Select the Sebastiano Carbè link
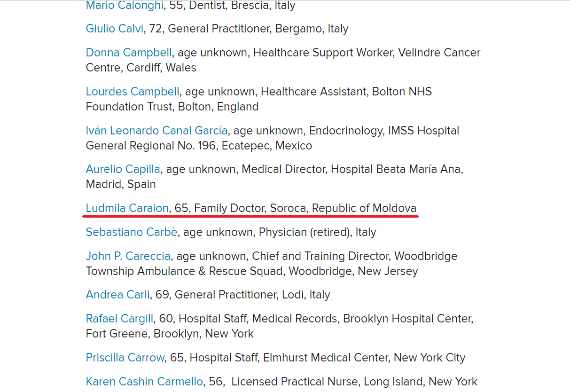The width and height of the screenshot is (570, 392). [131, 232]
